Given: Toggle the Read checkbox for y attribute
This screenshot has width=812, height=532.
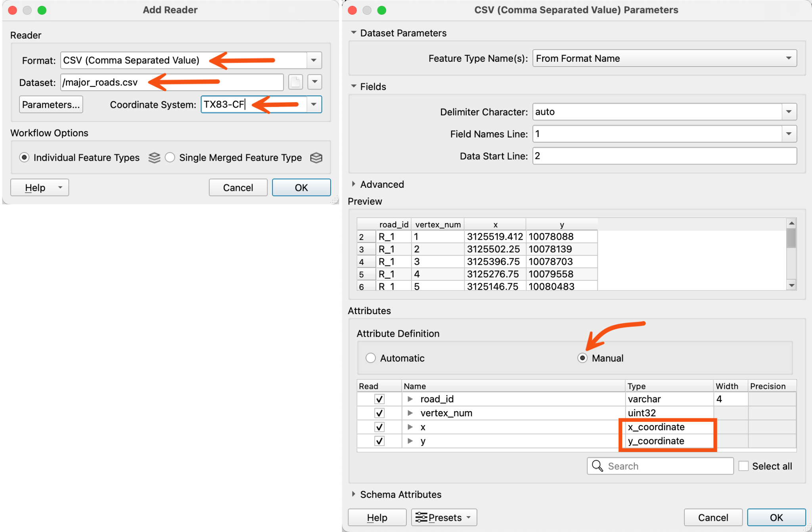Looking at the screenshot, I should pos(379,441).
